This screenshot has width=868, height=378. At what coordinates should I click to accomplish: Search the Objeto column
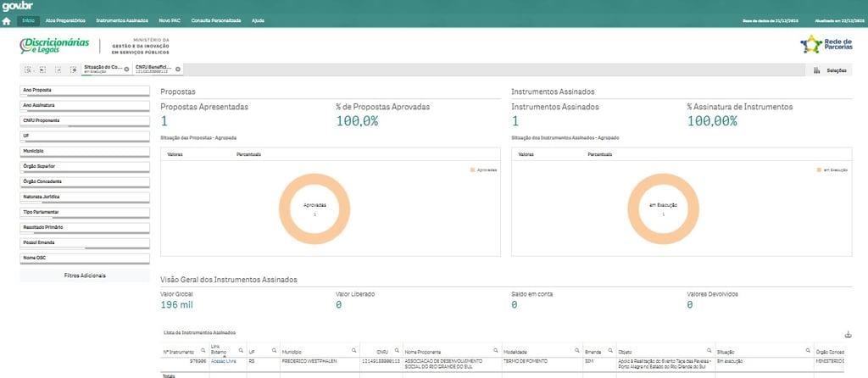tap(709, 350)
